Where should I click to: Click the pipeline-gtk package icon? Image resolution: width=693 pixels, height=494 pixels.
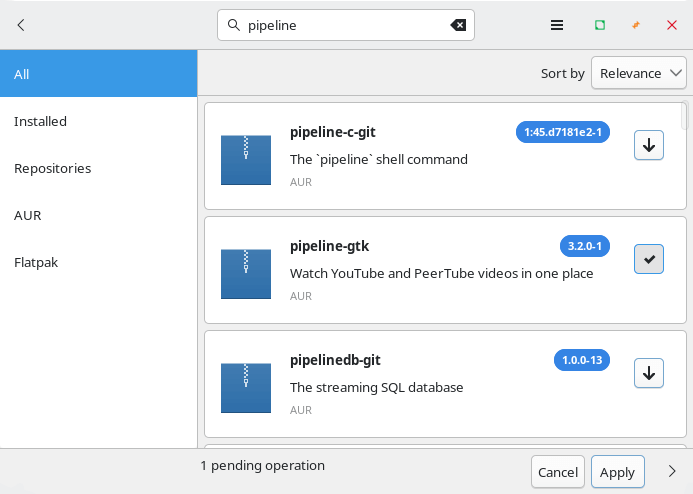pyautogui.click(x=246, y=274)
